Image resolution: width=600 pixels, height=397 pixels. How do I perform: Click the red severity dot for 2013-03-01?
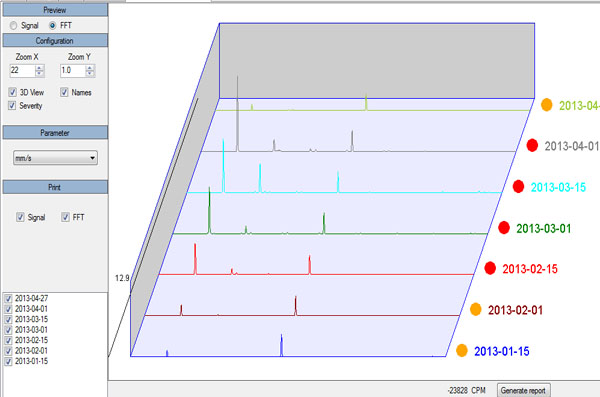click(504, 227)
